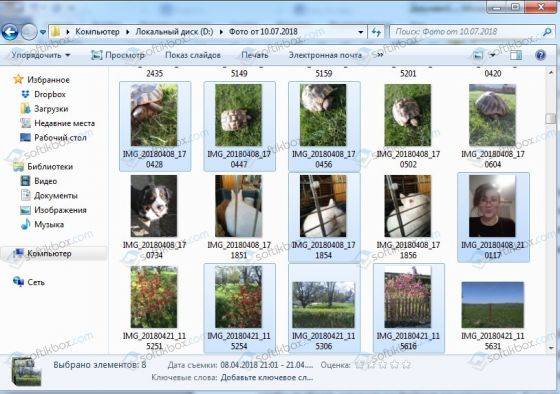This screenshot has width=560, height=394.
Task: Expand the Упорядочить dropdown menu
Action: (x=40, y=55)
